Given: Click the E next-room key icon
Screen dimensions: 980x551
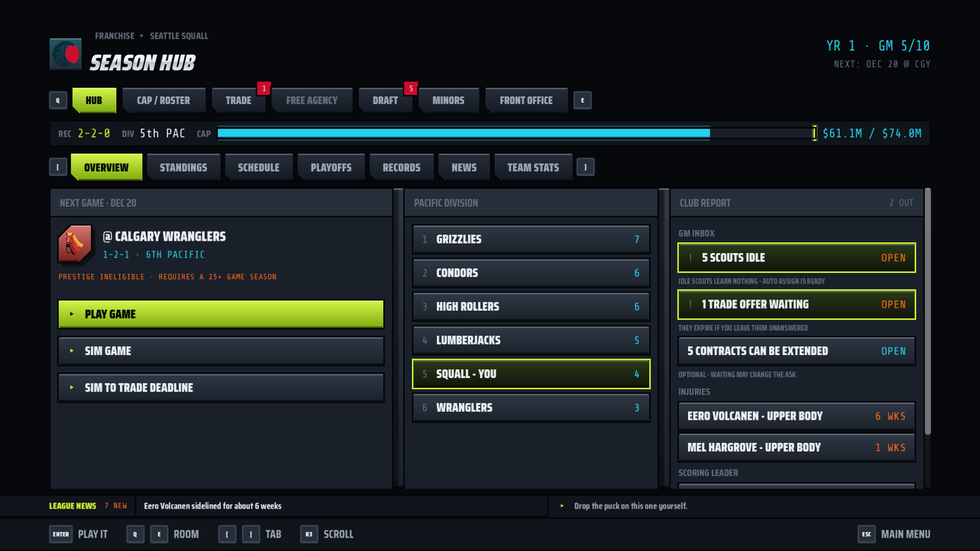Looking at the screenshot, I should (582, 101).
